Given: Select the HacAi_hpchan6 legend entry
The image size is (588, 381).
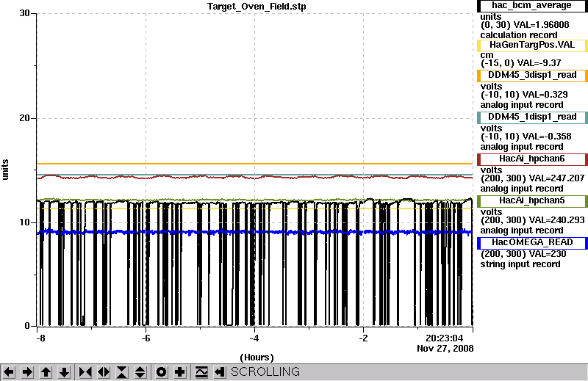Looking at the screenshot, I should tap(531, 159).
